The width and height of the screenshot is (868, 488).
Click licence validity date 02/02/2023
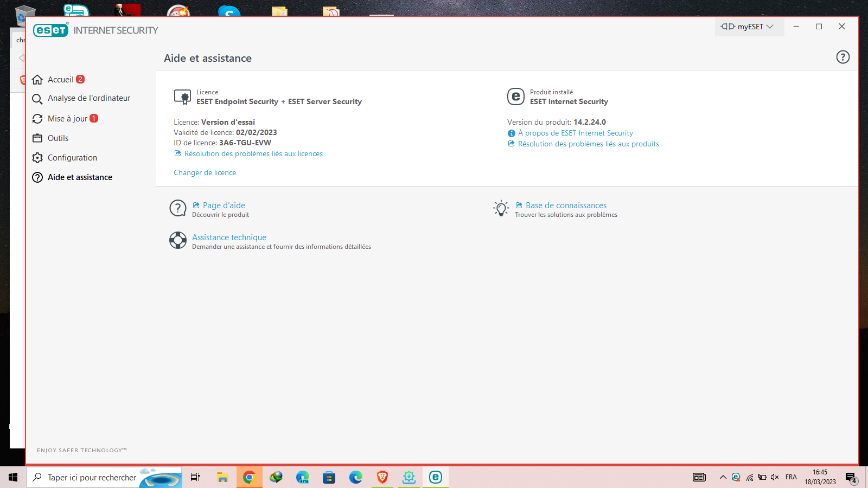pyautogui.click(x=257, y=133)
